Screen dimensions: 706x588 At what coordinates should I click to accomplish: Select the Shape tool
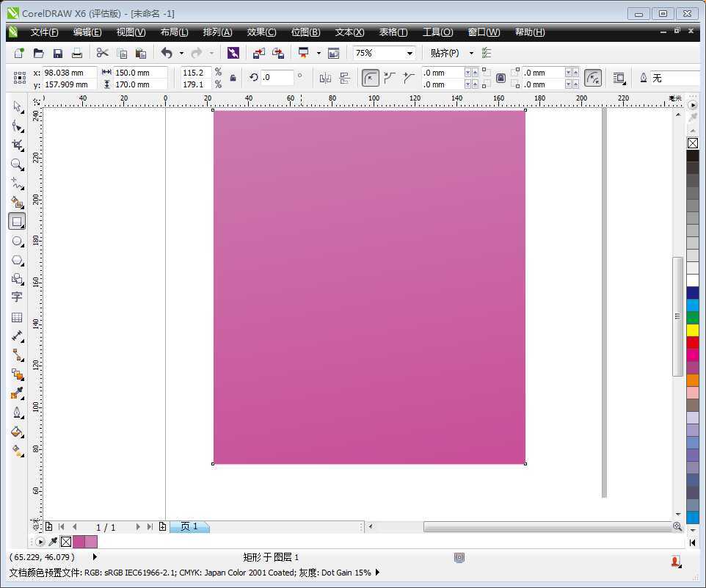(x=17, y=126)
